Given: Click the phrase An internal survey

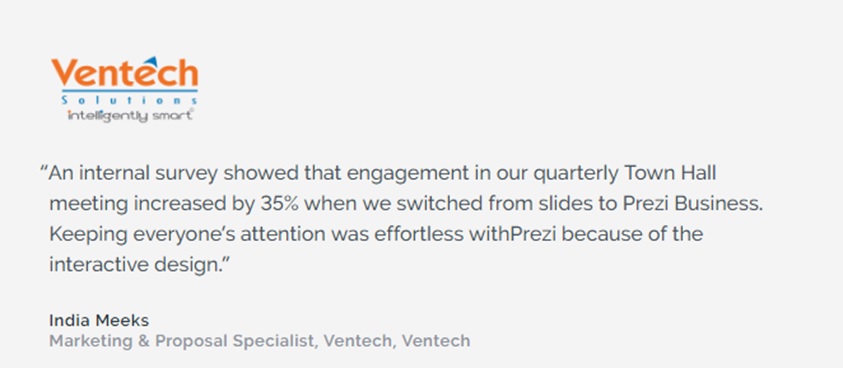Looking at the screenshot, I should (x=133, y=174).
